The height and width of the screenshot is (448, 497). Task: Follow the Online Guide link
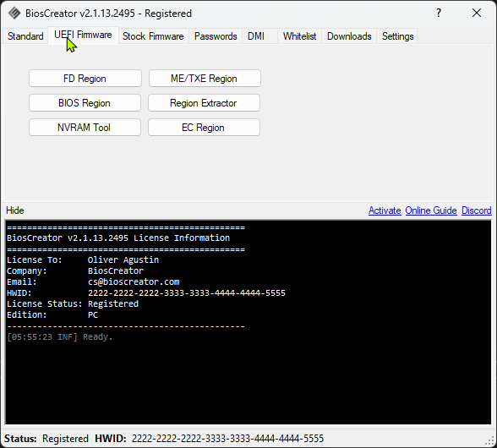(x=431, y=210)
